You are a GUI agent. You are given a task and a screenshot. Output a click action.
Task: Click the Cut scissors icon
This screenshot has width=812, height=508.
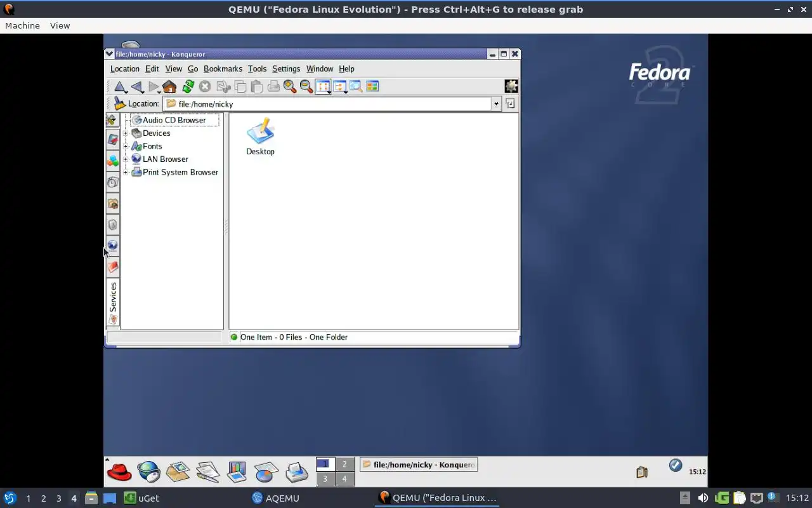tap(223, 86)
